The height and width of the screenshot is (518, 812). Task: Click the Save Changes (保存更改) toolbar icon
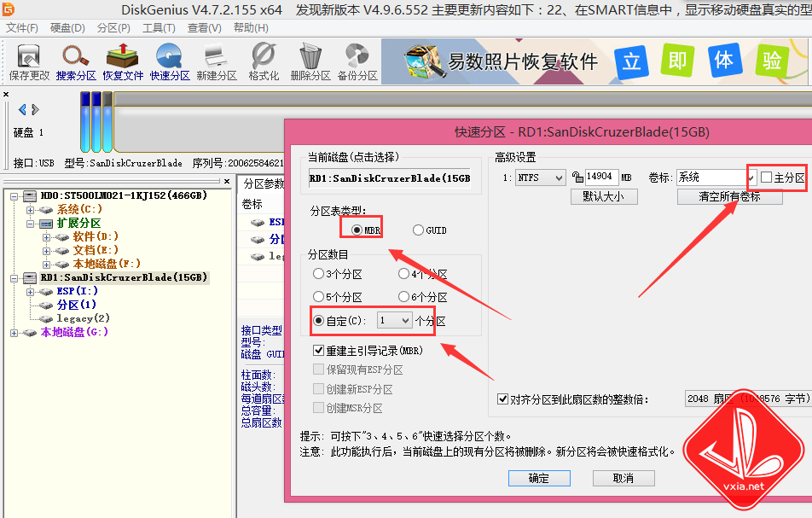29,62
